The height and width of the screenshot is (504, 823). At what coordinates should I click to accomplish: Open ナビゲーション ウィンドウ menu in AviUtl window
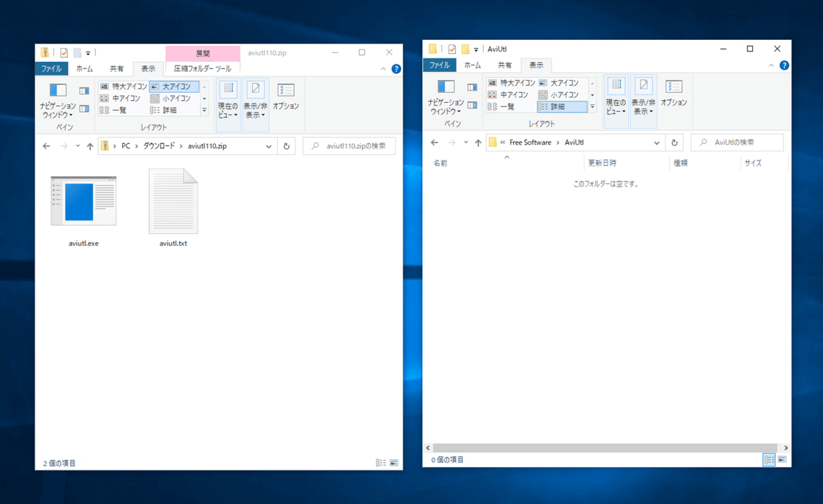point(446,97)
